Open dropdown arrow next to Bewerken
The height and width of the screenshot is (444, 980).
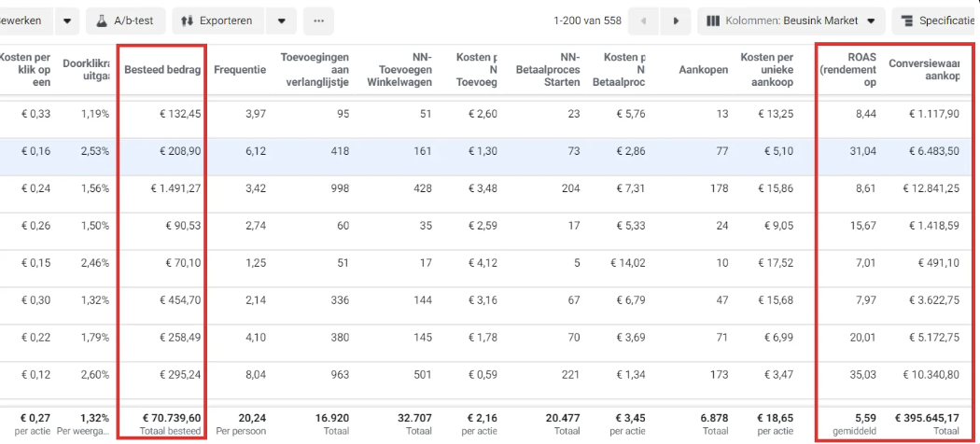click(x=67, y=21)
